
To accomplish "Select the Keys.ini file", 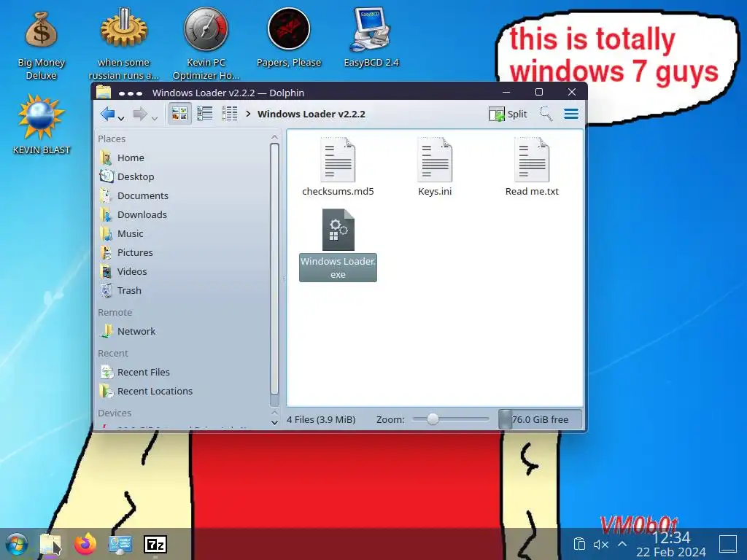I will 435,167.
